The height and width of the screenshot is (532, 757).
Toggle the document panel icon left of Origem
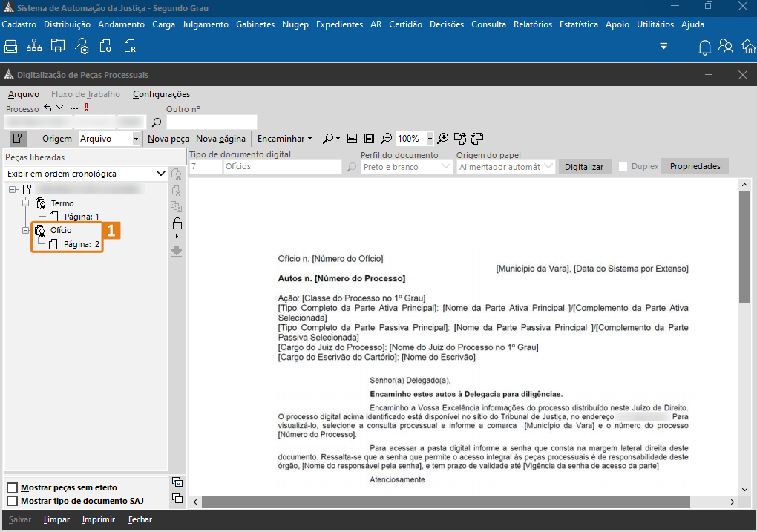(x=18, y=139)
